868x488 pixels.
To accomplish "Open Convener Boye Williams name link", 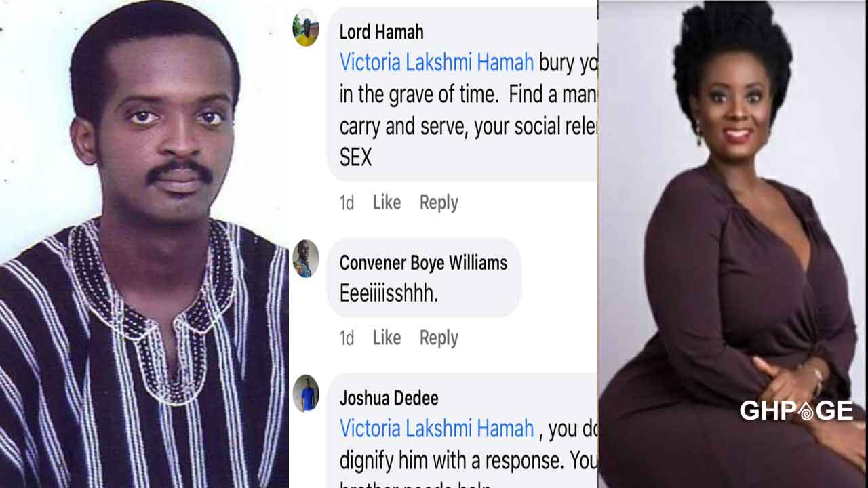I will [423, 262].
